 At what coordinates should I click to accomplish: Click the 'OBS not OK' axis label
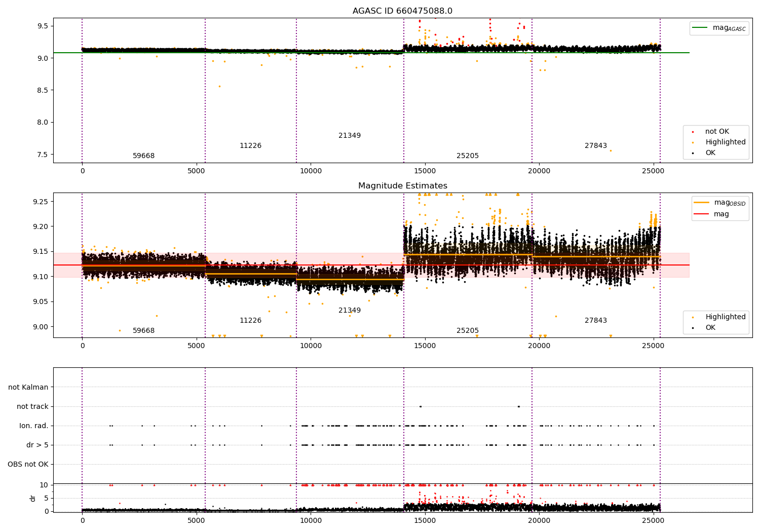point(28,464)
